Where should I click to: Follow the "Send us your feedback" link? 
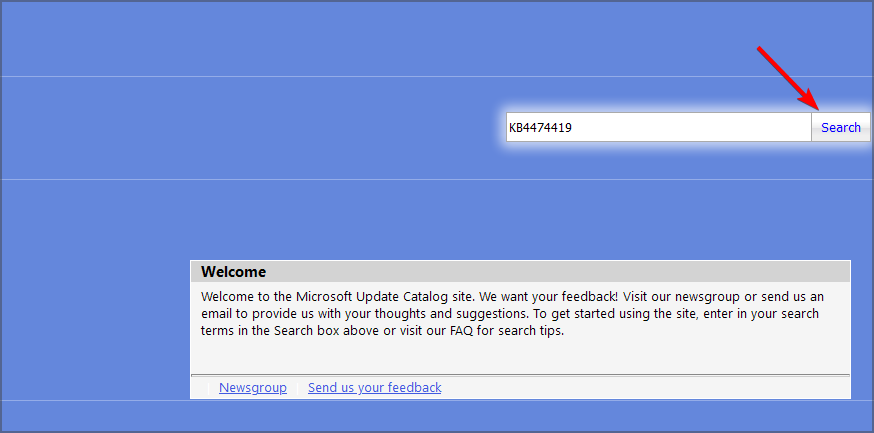click(374, 388)
